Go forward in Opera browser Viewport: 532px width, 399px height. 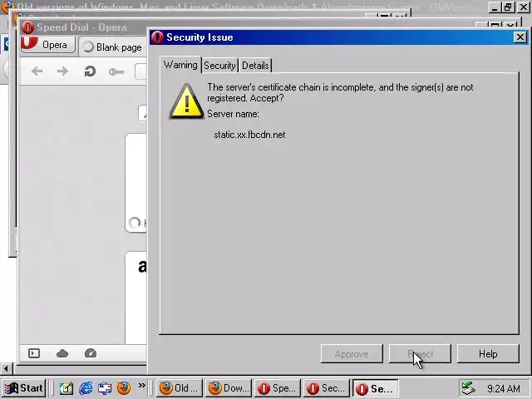tap(62, 71)
